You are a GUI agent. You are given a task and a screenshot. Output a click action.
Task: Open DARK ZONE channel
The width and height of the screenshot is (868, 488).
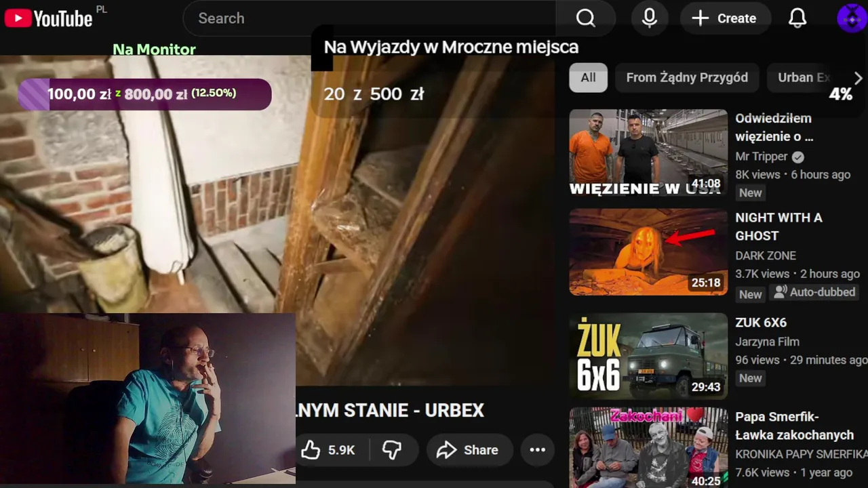766,256
